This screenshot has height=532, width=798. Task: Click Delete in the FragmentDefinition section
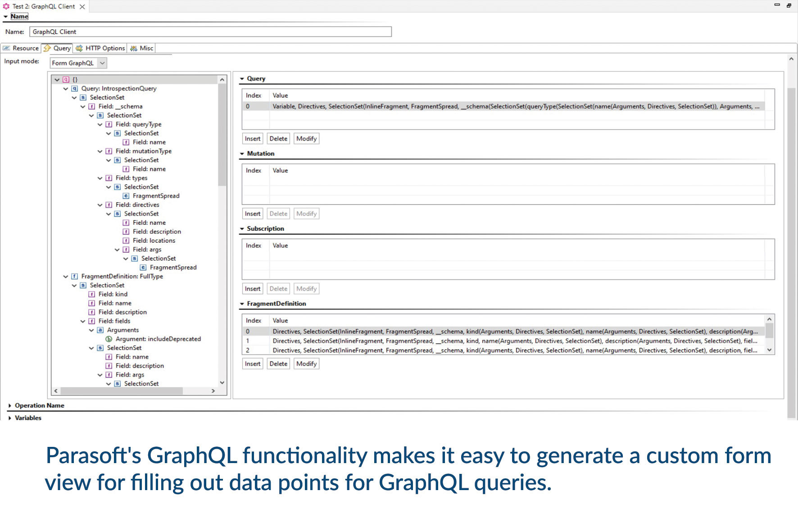[x=278, y=364]
